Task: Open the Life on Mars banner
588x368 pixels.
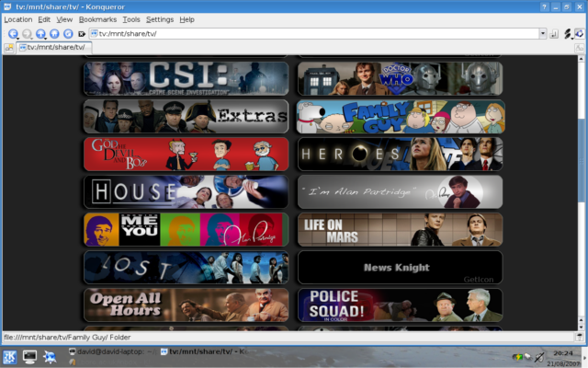Action: [x=401, y=229]
